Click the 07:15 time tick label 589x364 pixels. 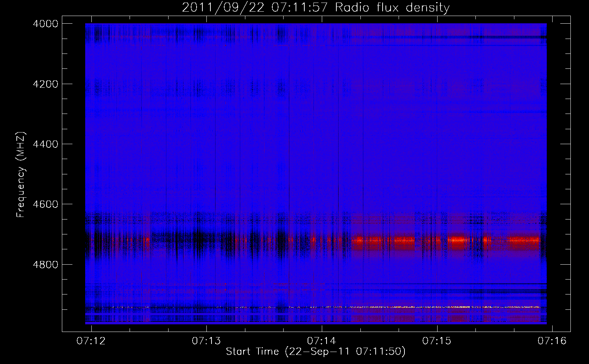coord(437,341)
